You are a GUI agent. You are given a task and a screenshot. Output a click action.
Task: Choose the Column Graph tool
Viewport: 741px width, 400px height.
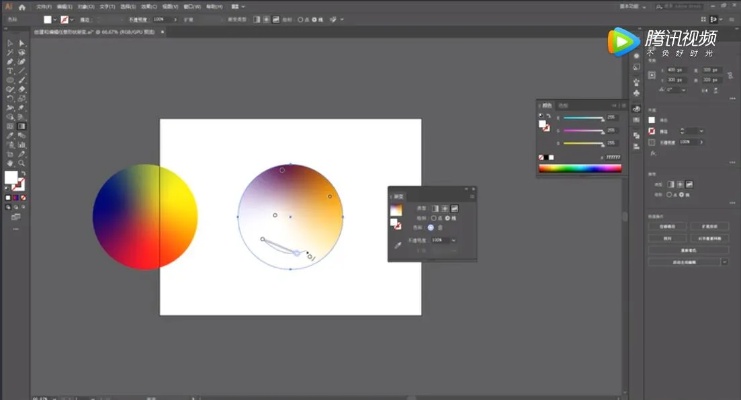[22, 145]
